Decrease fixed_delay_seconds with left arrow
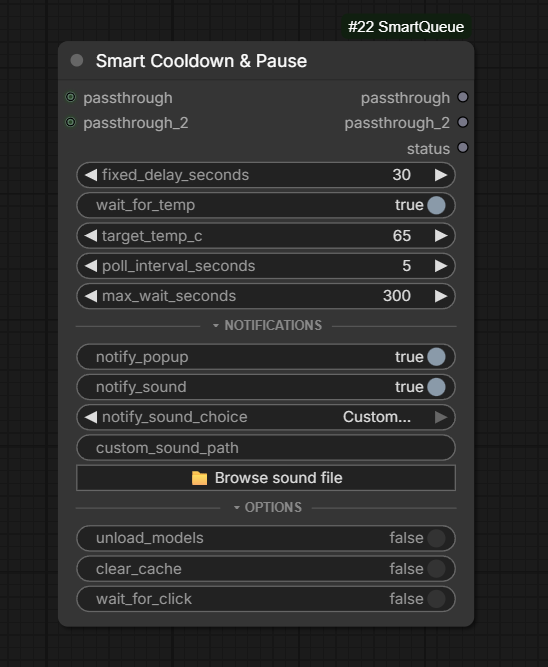This screenshot has height=667, width=548. click(x=91, y=175)
